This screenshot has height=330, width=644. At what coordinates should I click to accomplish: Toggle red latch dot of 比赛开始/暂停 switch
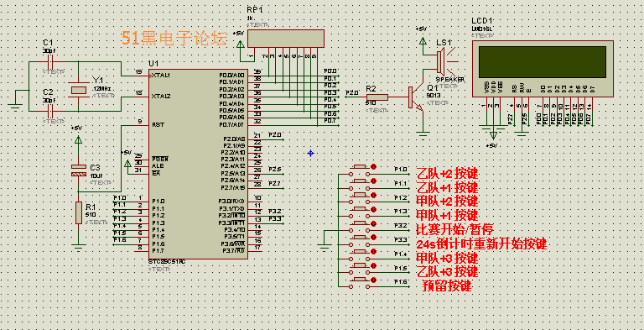(x=373, y=223)
